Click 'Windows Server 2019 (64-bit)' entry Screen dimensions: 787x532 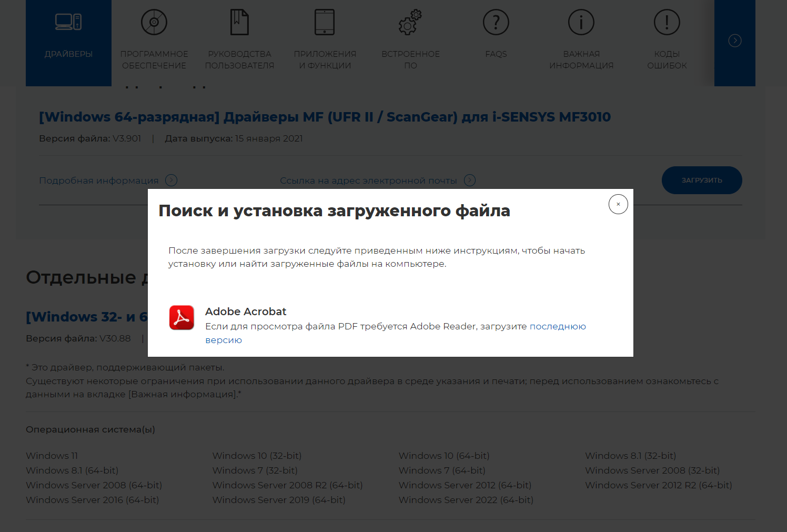pyautogui.click(x=279, y=500)
